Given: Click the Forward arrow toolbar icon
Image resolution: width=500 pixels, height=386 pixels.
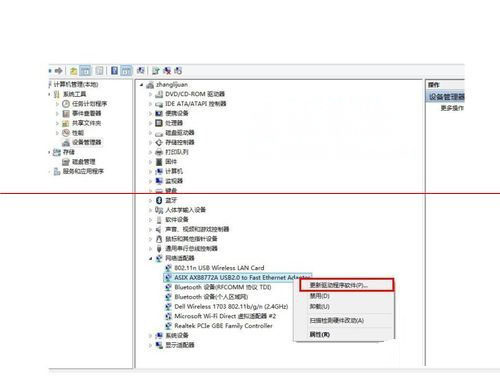Looking at the screenshot, I should pyautogui.click(x=59, y=71).
